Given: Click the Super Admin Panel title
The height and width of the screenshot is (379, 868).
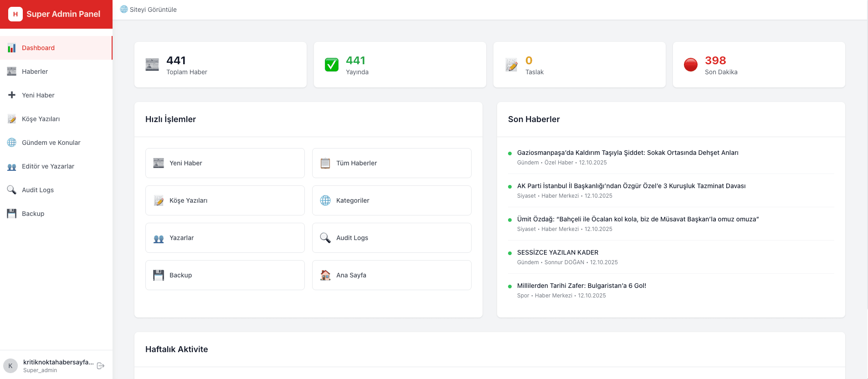Looking at the screenshot, I should point(63,14).
